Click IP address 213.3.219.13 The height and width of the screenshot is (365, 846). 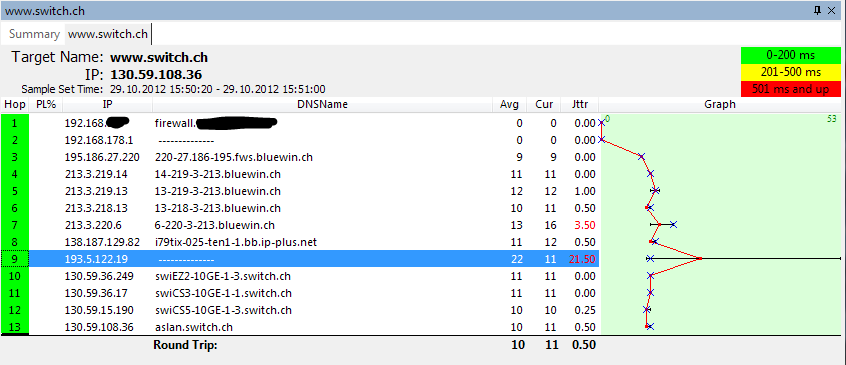coord(96,191)
